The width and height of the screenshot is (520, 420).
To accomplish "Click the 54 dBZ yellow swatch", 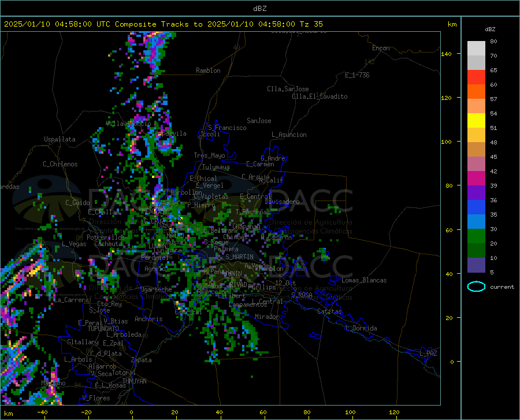I will point(476,120).
